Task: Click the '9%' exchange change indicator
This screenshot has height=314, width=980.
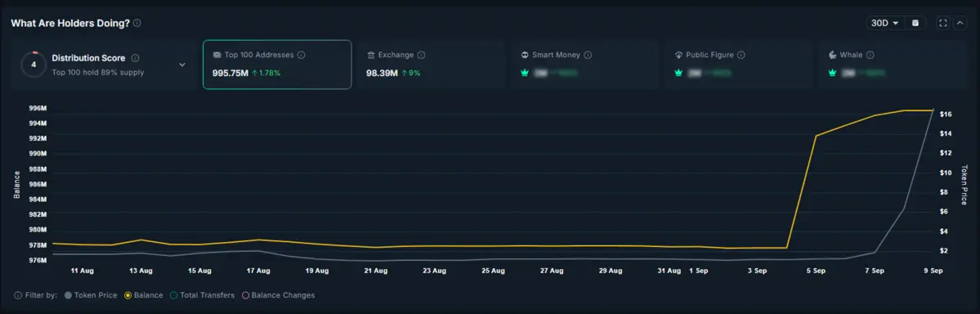Action: click(x=411, y=73)
